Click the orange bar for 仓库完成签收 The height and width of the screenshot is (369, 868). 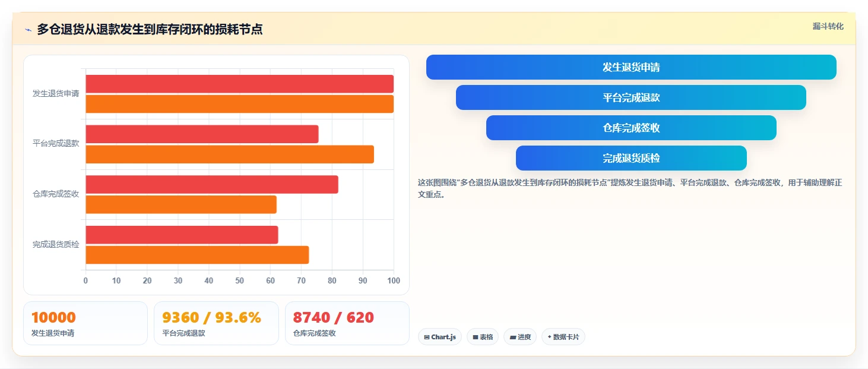[x=181, y=204]
